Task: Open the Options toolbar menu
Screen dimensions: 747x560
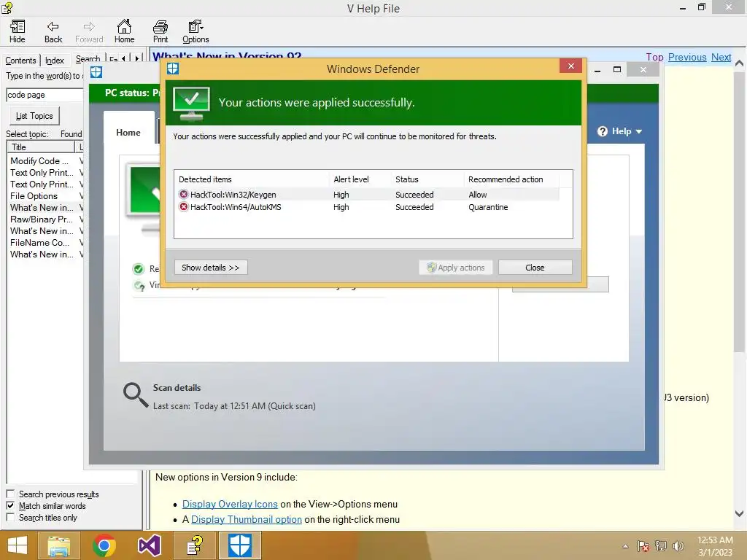Action: [196, 31]
